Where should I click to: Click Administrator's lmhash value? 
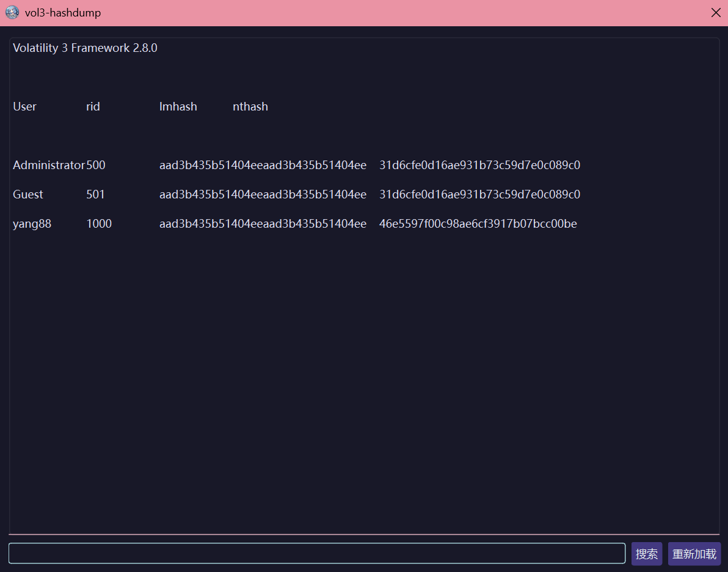[263, 165]
